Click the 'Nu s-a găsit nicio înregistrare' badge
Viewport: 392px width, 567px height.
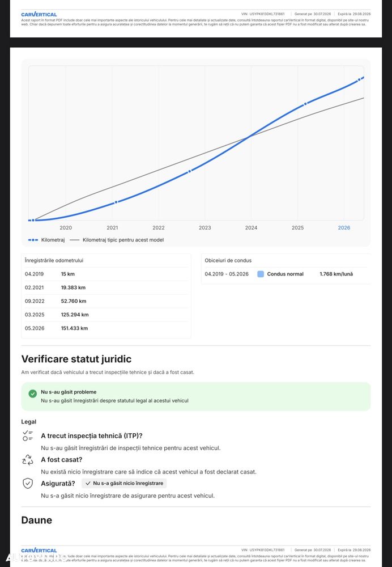click(124, 483)
